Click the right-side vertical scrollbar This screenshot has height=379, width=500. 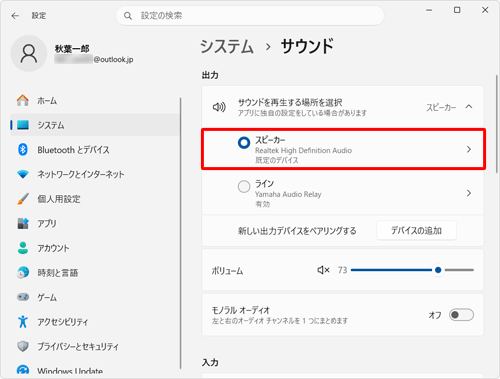point(496,123)
